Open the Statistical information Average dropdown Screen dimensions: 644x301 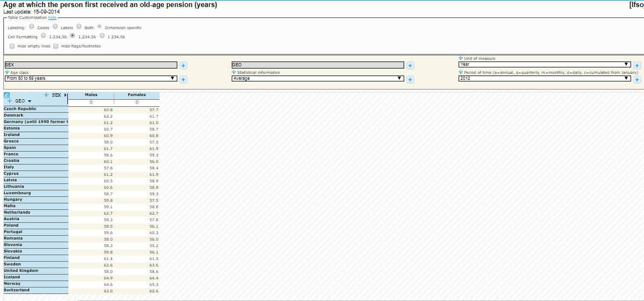coord(317,78)
